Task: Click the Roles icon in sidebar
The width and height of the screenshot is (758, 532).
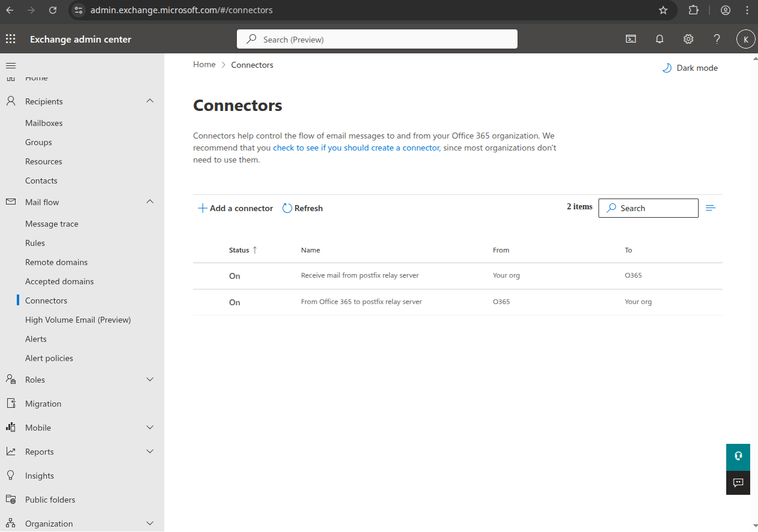Action: coord(11,380)
